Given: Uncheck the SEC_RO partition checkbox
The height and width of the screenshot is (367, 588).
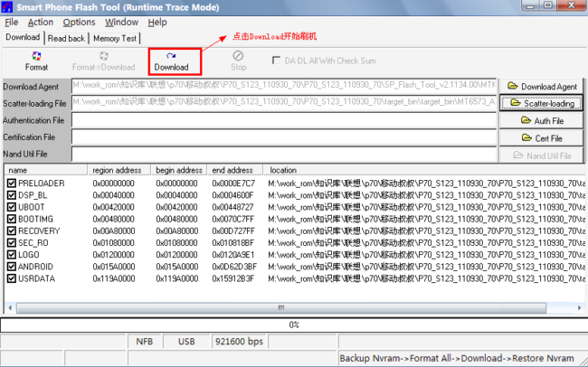Looking at the screenshot, I should point(11,243).
